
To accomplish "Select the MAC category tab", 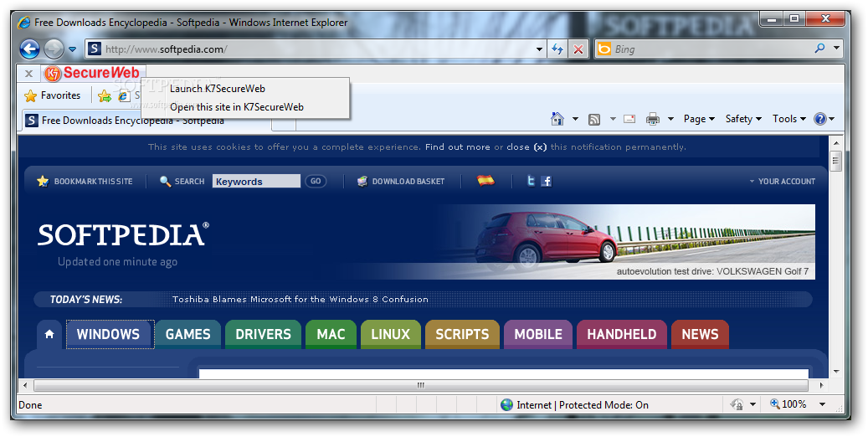I will click(x=331, y=334).
